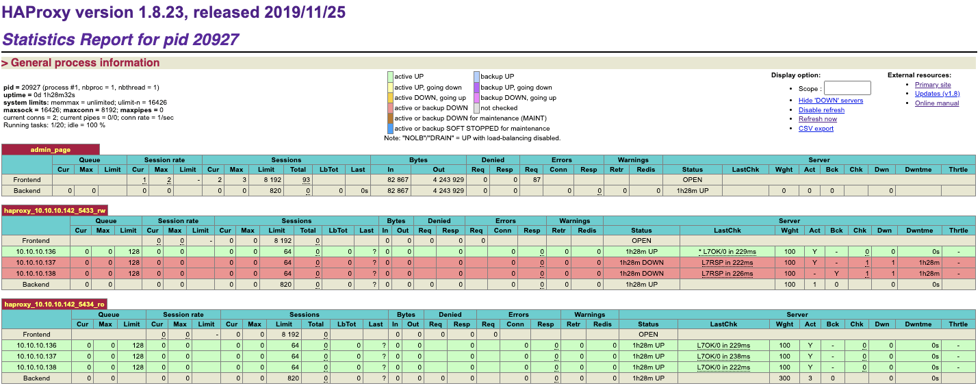Click the Refresh now link
The width and height of the screenshot is (980, 388).
(x=818, y=119)
